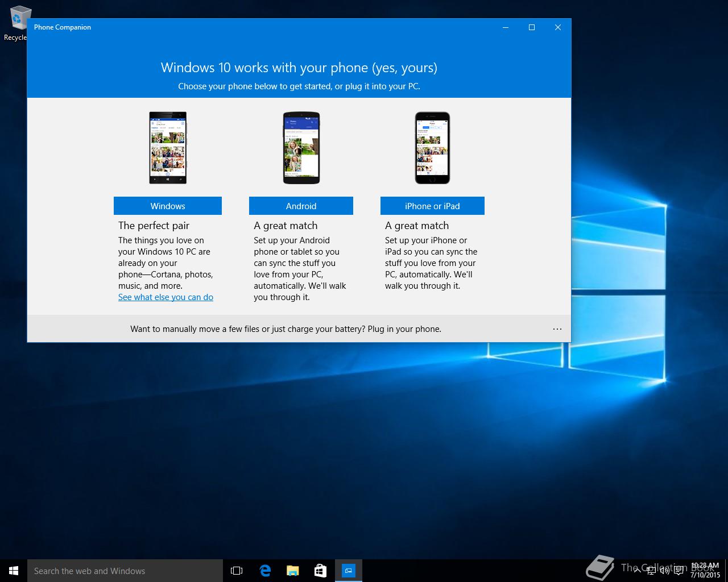The height and width of the screenshot is (582, 728).
Task: Open the network status tray icon
Action: [x=651, y=571]
